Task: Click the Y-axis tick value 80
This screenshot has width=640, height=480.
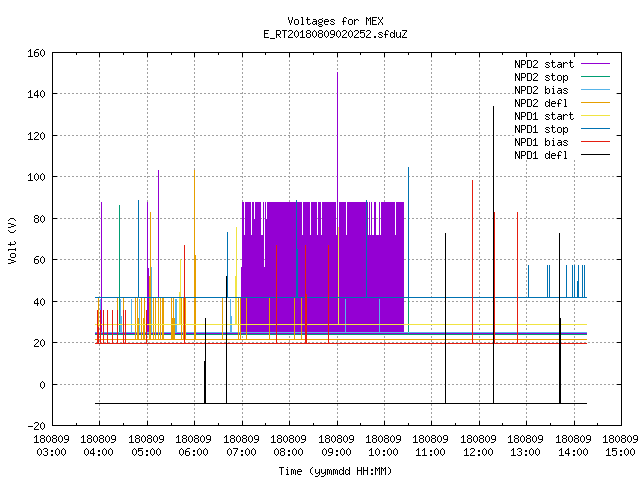Action: tap(39, 219)
